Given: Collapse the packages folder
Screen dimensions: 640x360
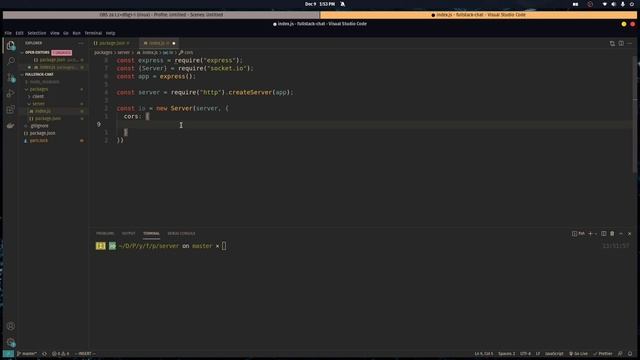Looking at the screenshot, I should click(x=39, y=89).
